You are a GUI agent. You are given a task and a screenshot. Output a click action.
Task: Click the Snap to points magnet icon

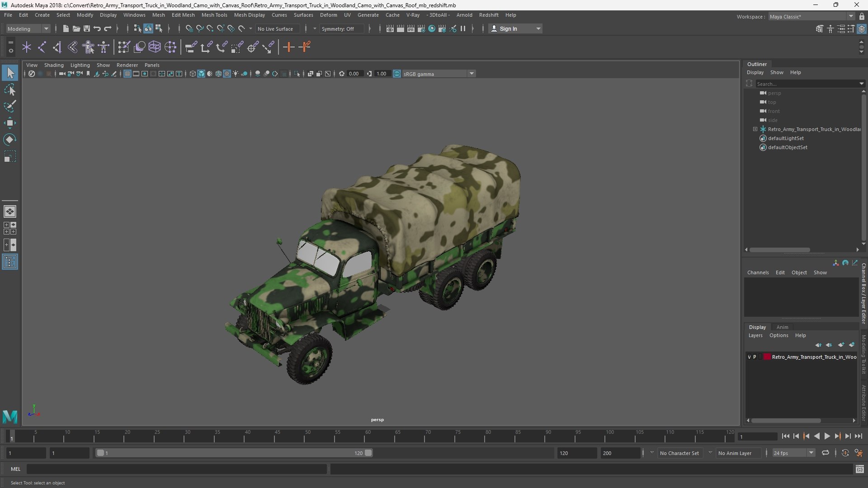tap(210, 28)
